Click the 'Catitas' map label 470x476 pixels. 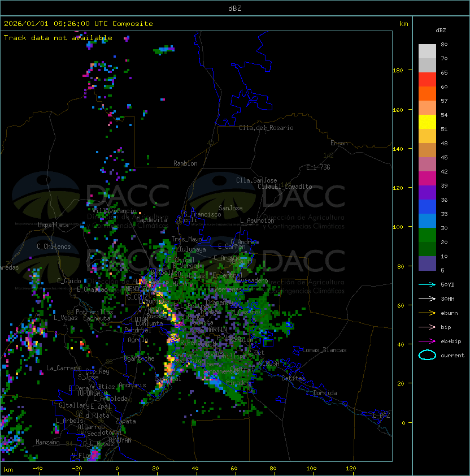(293, 378)
